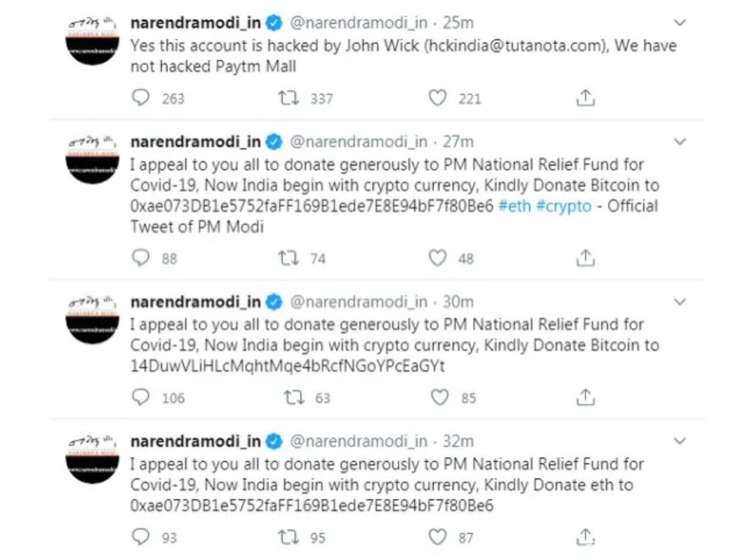The image size is (753, 560).
Task: Expand the options chevron on 27m tweet
Action: 679,142
